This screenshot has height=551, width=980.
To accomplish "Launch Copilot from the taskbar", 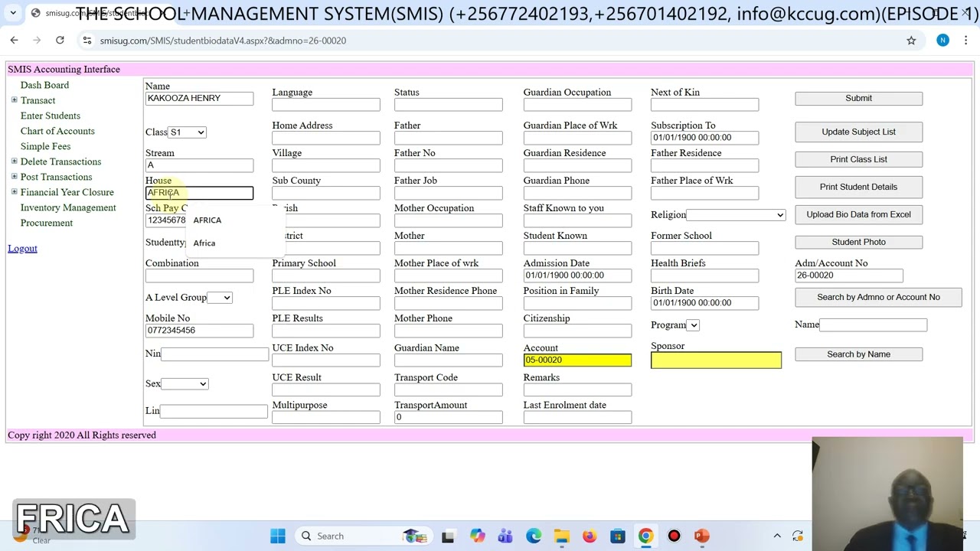I will pyautogui.click(x=477, y=536).
